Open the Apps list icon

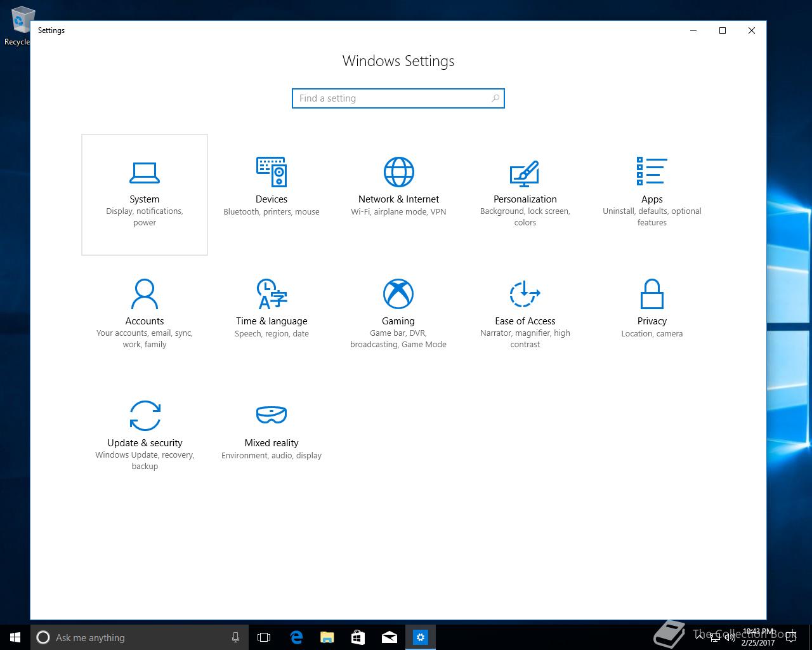point(652,171)
